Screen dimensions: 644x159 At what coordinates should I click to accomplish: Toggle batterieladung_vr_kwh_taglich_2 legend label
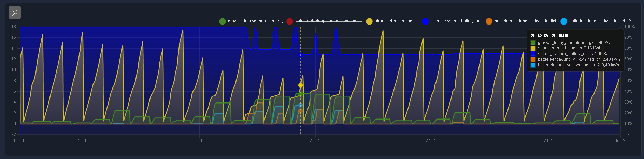click(x=600, y=21)
